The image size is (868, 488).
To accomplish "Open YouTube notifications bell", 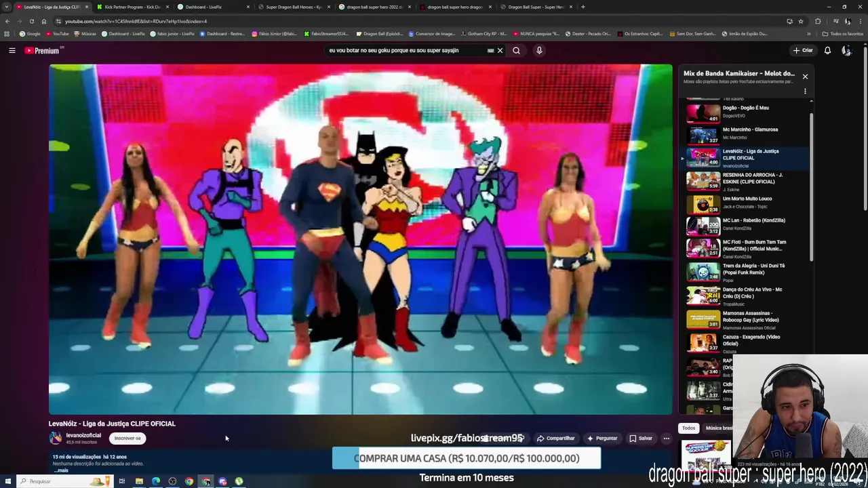I will [x=827, y=50].
